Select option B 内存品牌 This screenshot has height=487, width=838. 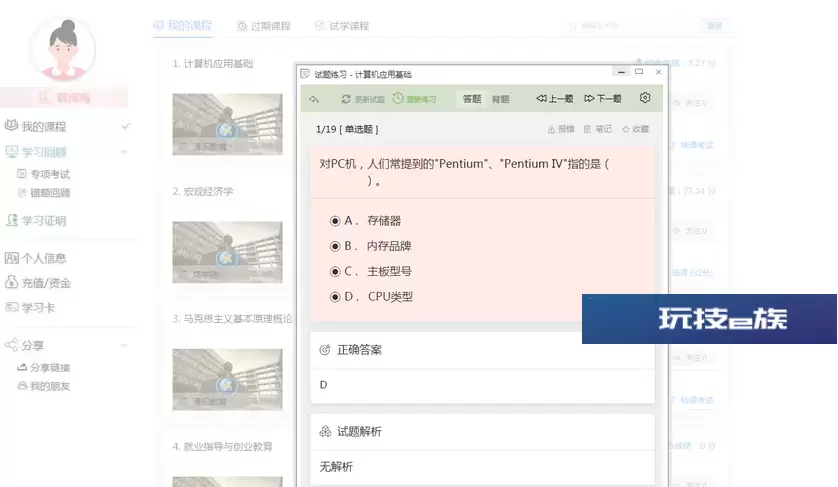tap(371, 246)
